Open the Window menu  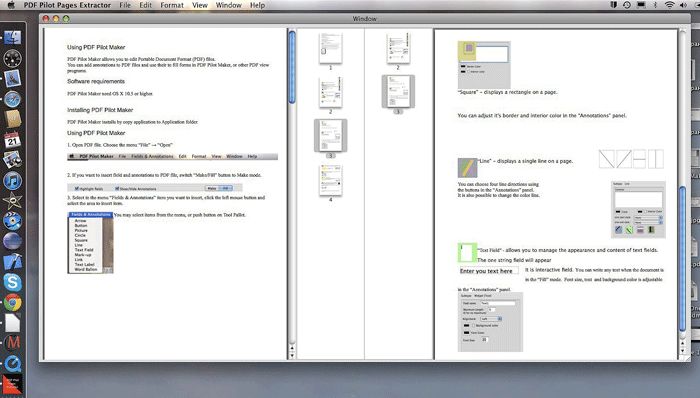tap(229, 5)
